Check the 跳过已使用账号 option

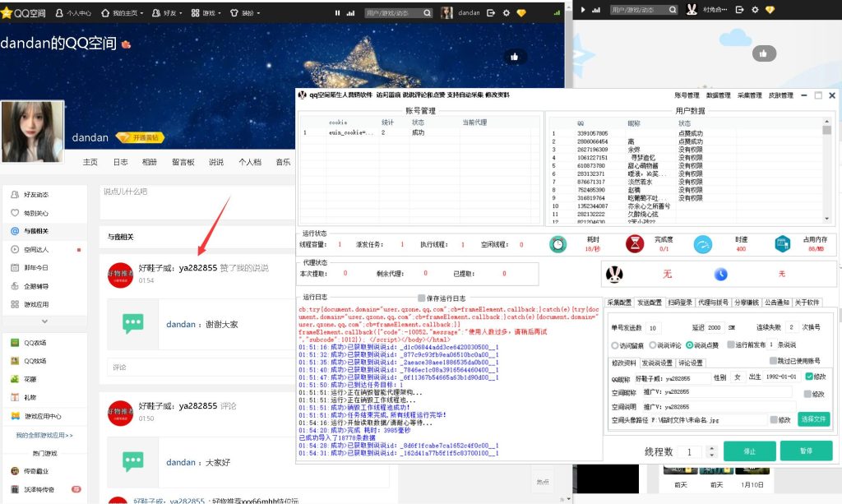pyautogui.click(x=772, y=360)
